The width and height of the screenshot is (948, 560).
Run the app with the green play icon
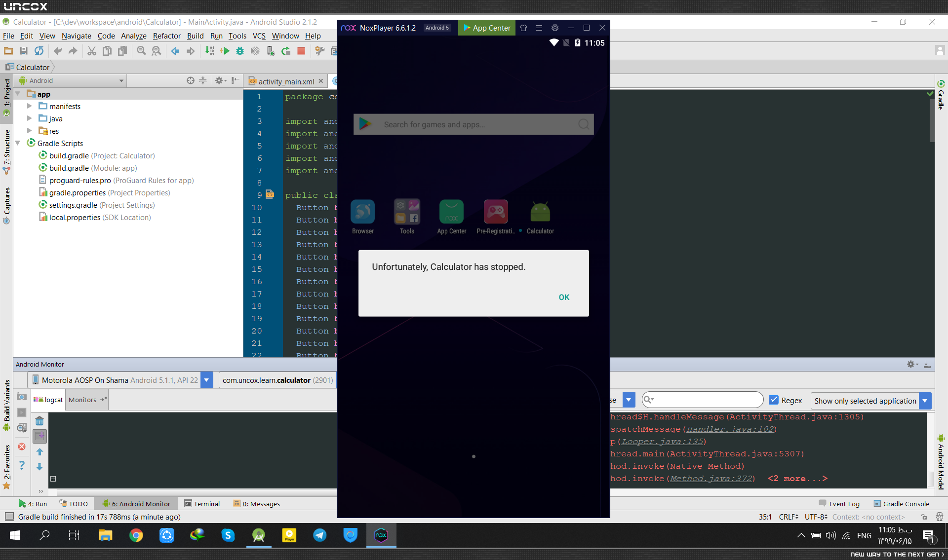pos(225,51)
